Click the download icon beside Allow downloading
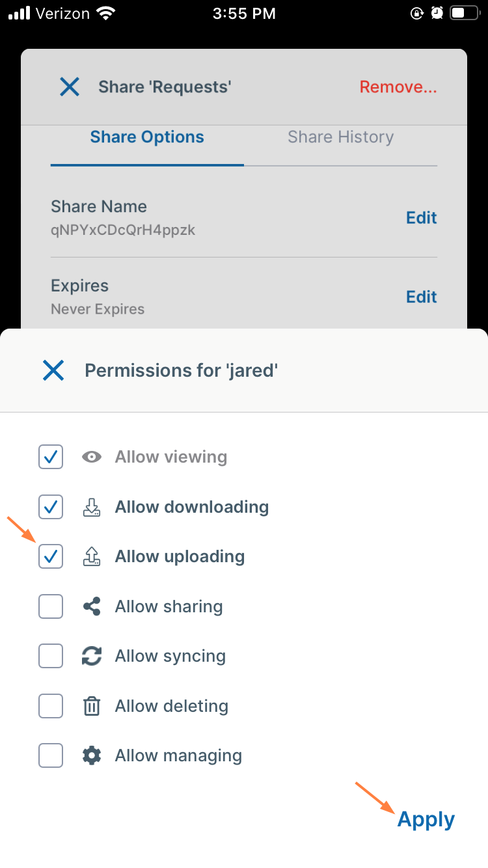Screen dimensions: 488x868 coord(92,507)
